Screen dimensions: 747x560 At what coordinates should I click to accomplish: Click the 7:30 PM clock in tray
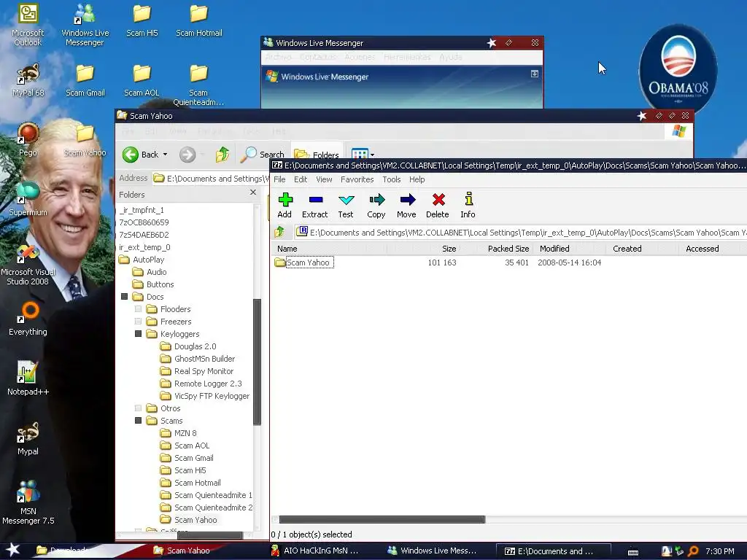[x=720, y=551]
